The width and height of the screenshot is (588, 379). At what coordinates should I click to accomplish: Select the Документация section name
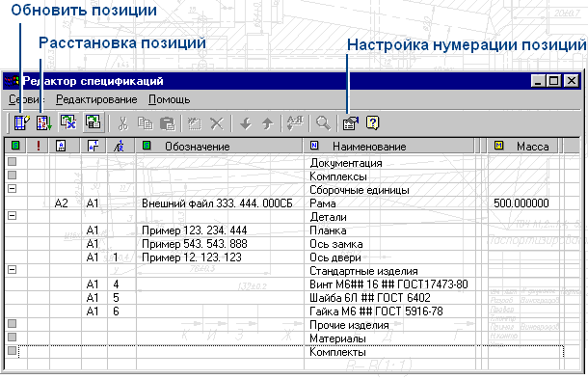click(346, 163)
